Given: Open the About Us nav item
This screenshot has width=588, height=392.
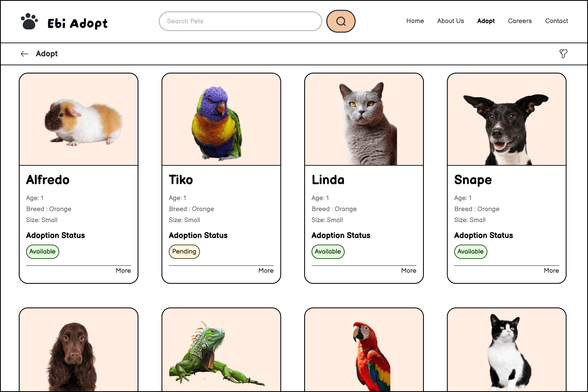Looking at the screenshot, I should [x=451, y=21].
